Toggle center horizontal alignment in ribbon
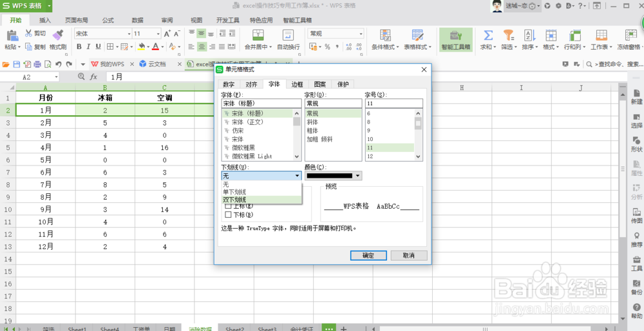 (x=201, y=47)
